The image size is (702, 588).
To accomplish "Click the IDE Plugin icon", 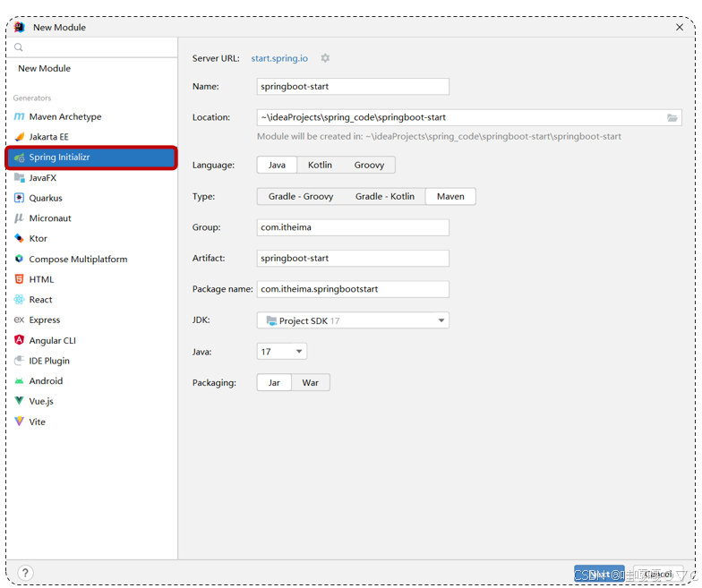I will pos(19,360).
